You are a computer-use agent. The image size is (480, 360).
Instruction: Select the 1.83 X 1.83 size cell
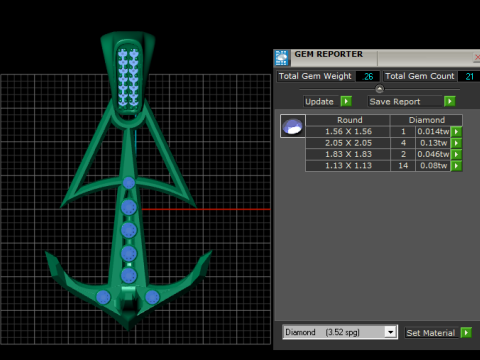pyautogui.click(x=348, y=154)
